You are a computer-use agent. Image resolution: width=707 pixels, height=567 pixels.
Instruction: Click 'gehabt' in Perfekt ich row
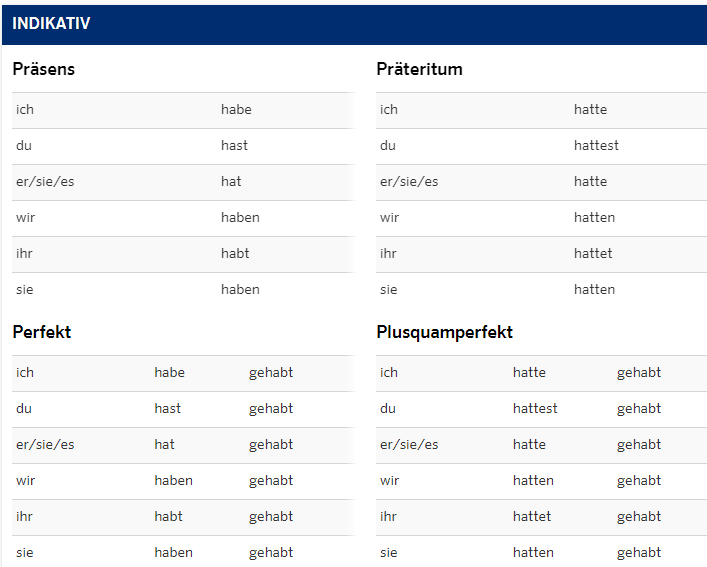[x=271, y=373]
